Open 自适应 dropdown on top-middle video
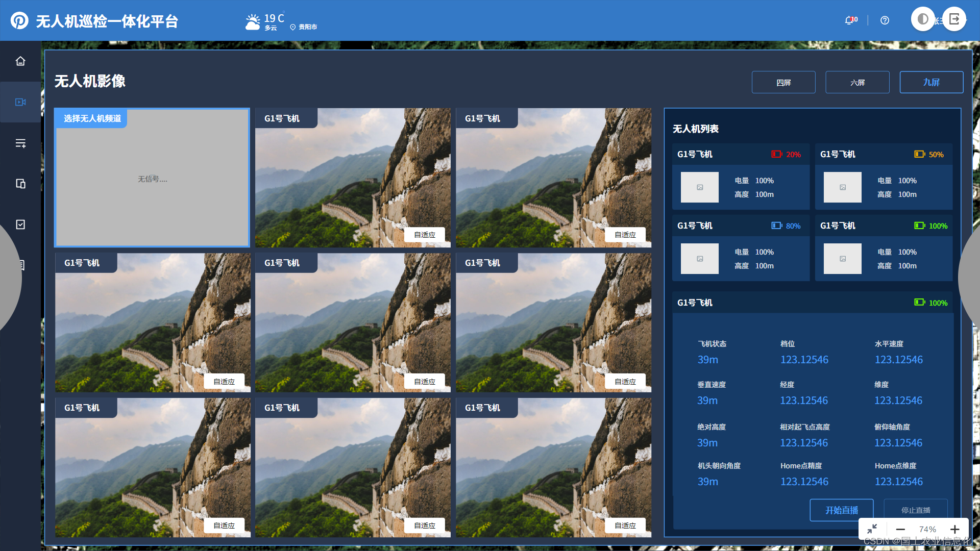 pos(424,235)
